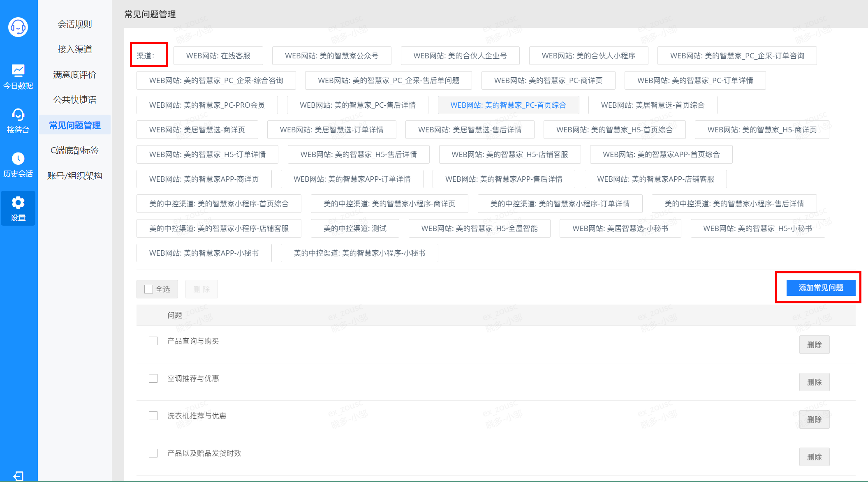The image size is (868, 485).
Task: Select channel 美的智慧家APP-店铺客服
Action: tap(656, 179)
